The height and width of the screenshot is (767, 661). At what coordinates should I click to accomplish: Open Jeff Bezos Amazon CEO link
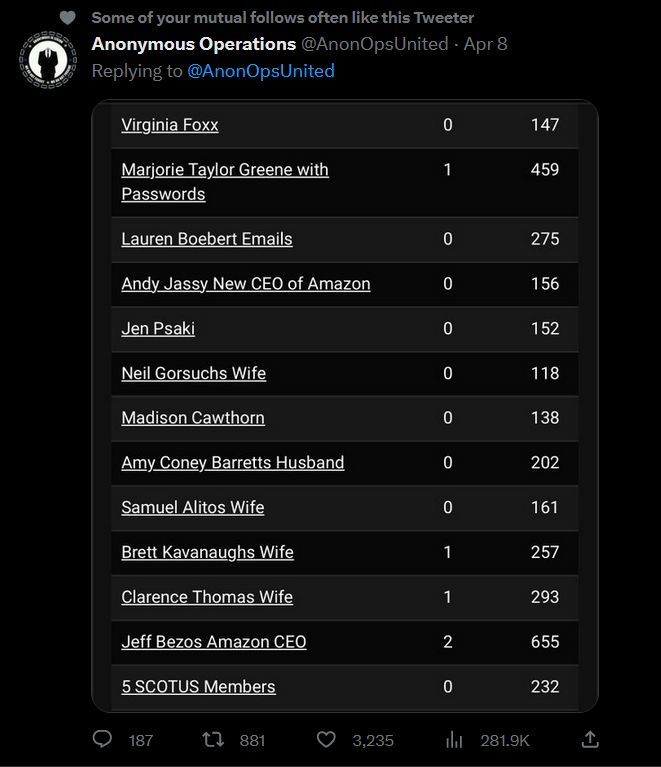click(214, 642)
